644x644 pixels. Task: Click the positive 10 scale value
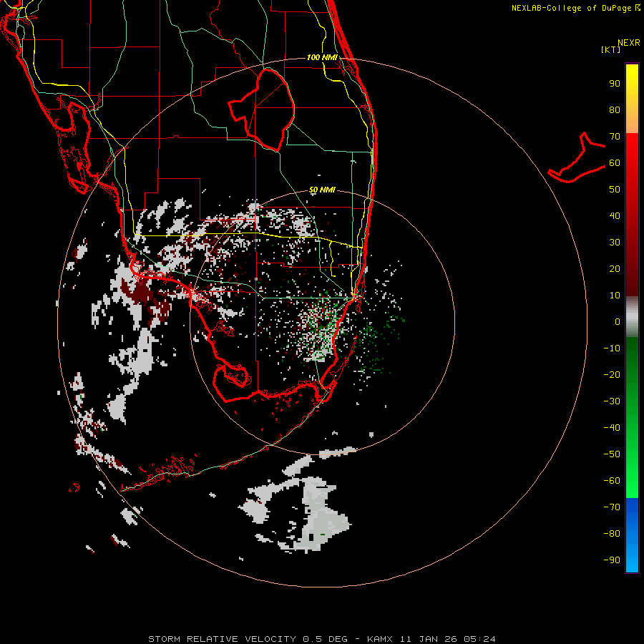pos(615,296)
